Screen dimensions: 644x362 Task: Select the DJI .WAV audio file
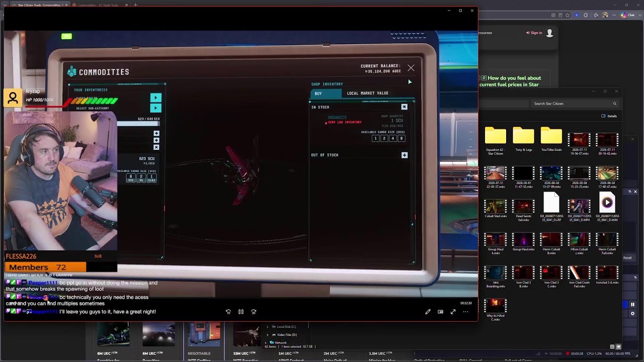[x=607, y=207]
